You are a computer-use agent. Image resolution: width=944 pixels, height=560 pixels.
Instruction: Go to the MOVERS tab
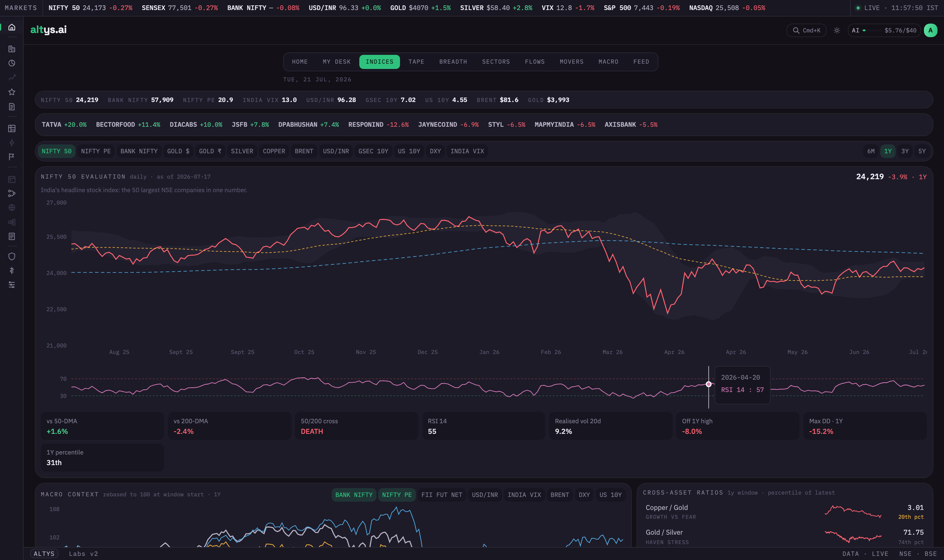pos(571,62)
